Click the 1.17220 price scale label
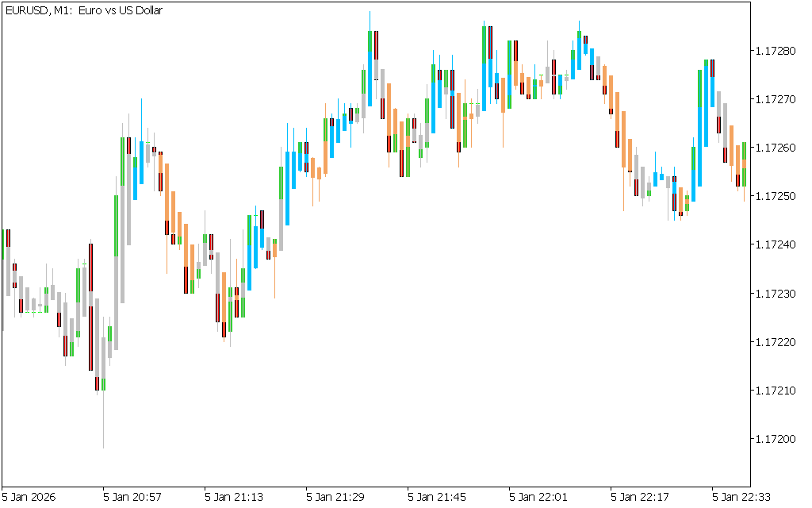Image resolution: width=812 pixels, height=508 pixels. click(x=776, y=342)
